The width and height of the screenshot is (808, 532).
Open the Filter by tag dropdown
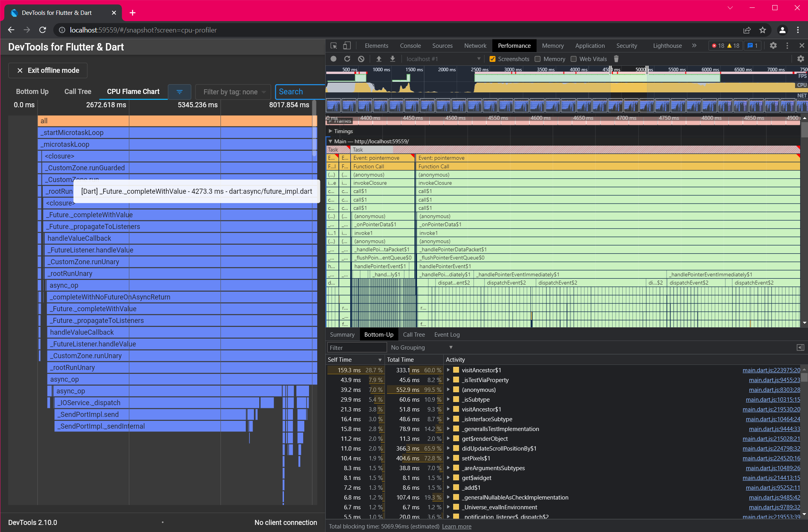[233, 92]
